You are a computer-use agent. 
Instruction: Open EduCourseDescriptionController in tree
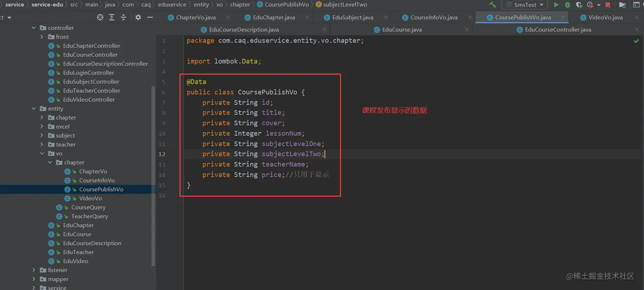pyautogui.click(x=106, y=63)
